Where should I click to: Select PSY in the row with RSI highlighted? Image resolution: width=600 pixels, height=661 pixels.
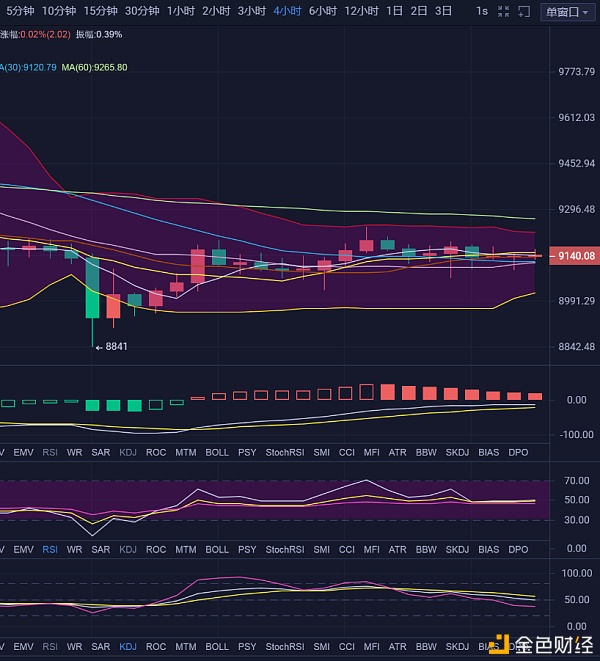247,549
